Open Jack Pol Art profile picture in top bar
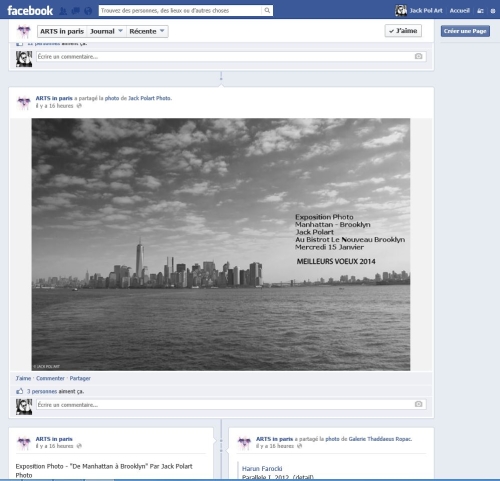Viewport: 500px width, 481px height. (401, 10)
